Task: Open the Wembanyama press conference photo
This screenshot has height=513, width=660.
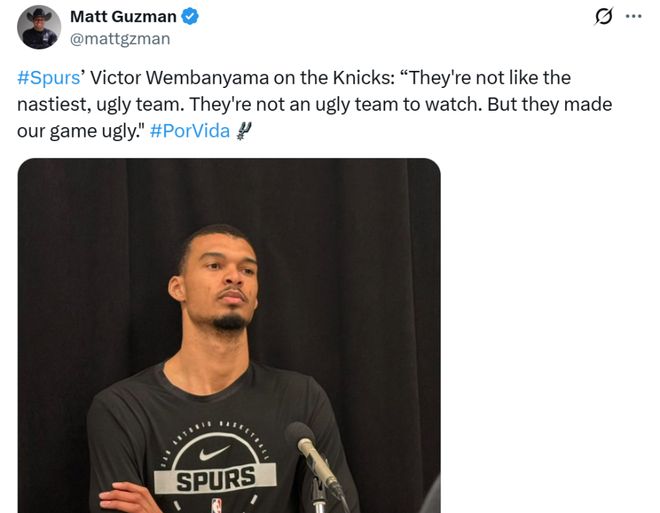Action: coord(229,335)
